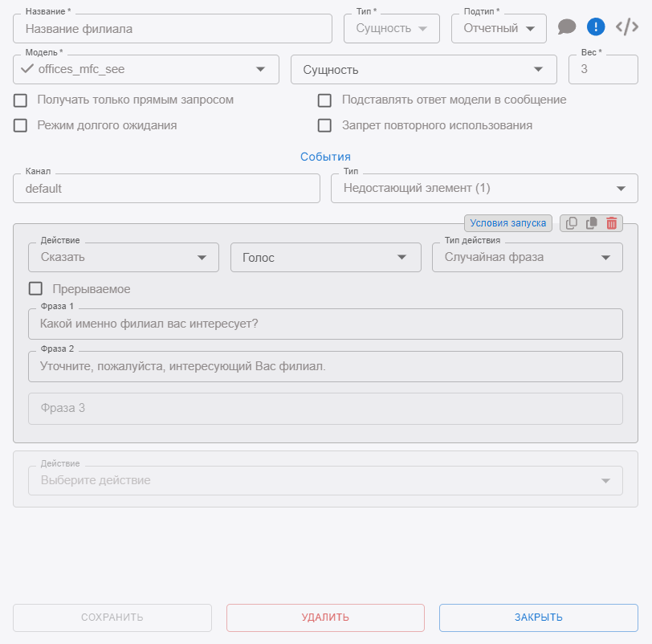Click the "События" section heading
Viewport: 652px width, 644px height.
(325, 157)
